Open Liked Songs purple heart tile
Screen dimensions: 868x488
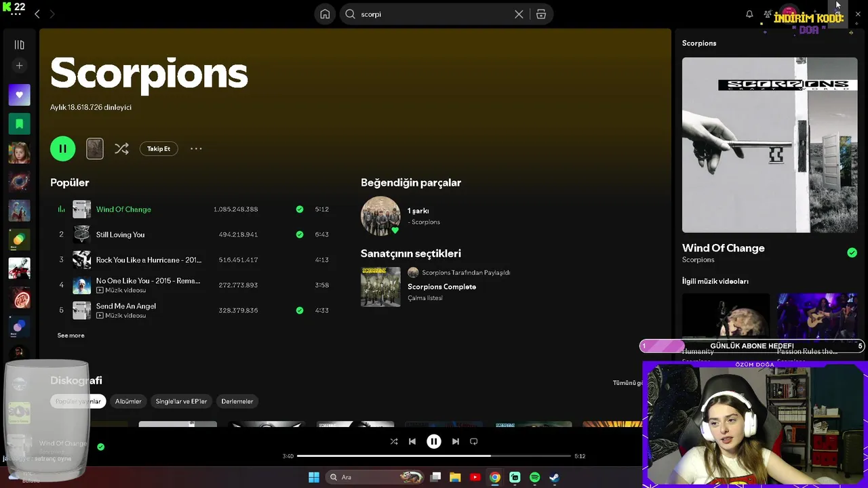coord(19,95)
